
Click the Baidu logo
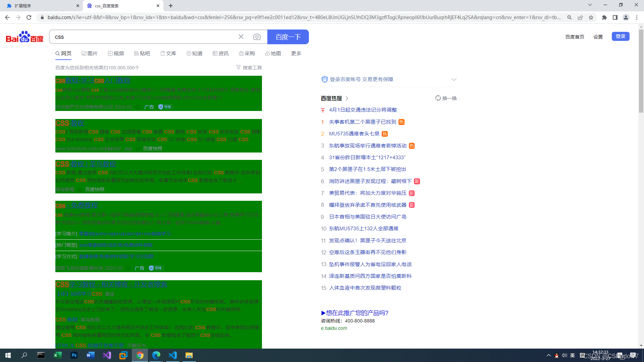click(x=24, y=37)
